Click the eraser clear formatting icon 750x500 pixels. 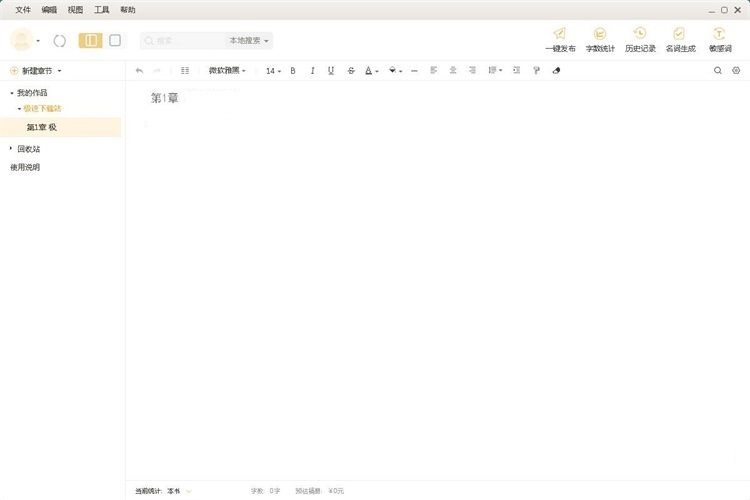point(556,70)
